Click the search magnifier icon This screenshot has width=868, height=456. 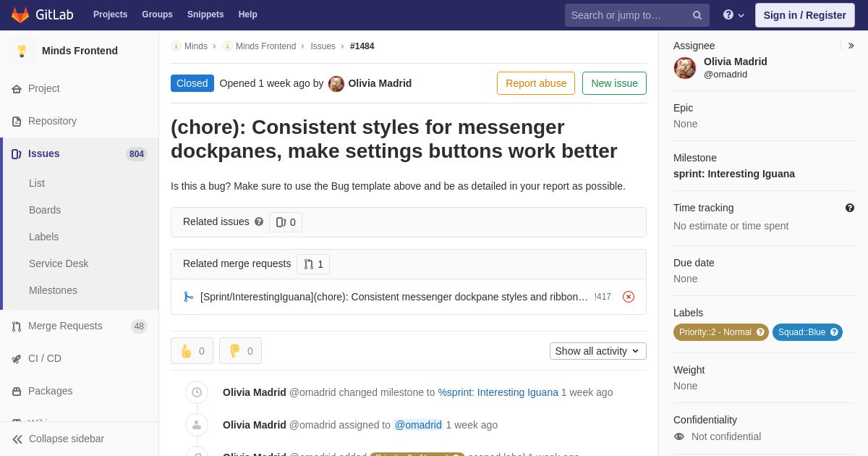pyautogui.click(x=697, y=15)
